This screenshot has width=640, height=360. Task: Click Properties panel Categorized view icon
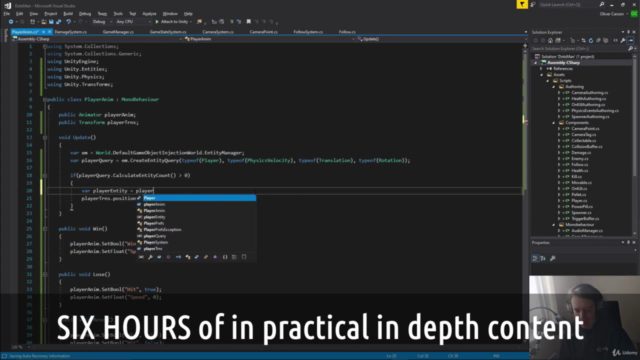[x=535, y=258]
